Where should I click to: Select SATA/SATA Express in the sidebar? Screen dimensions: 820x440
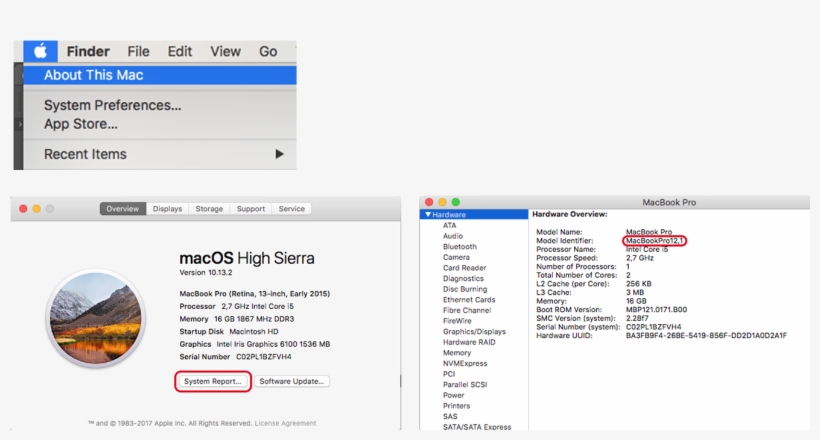tap(477, 427)
